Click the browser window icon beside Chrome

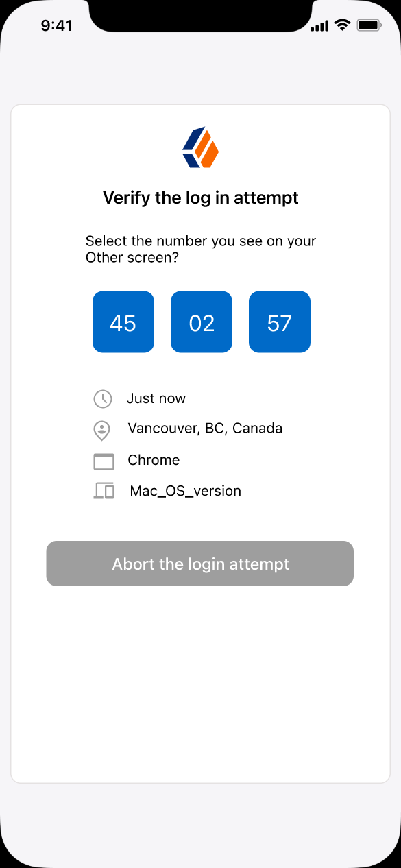pyautogui.click(x=104, y=461)
